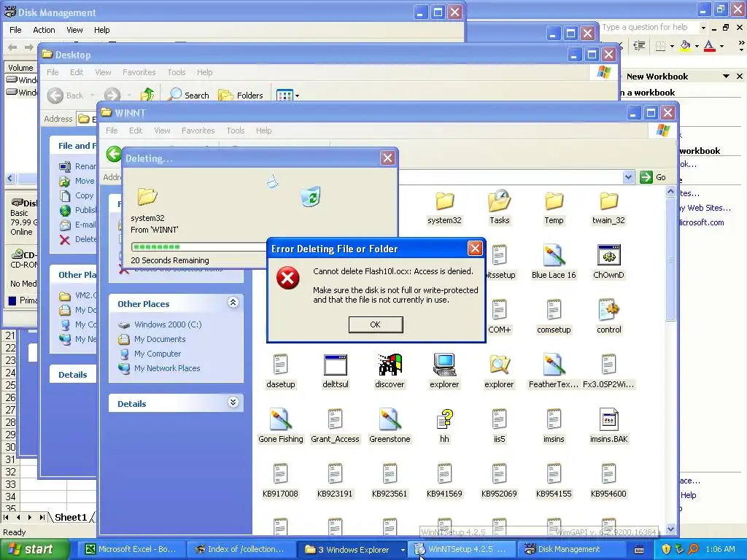This screenshot has width=747, height=560.
Task: Close the Error Deleting File or Folder dialog
Action: point(474,248)
